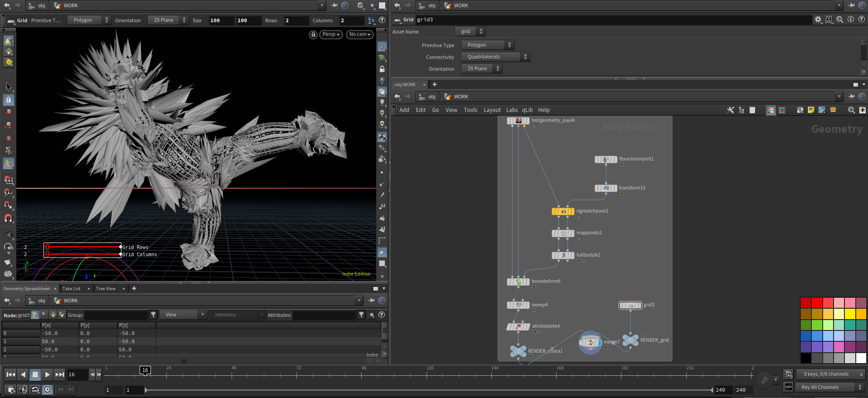Open network editor tools wrench icon
Image resolution: width=868 pixels, height=398 pixels.
click(730, 110)
